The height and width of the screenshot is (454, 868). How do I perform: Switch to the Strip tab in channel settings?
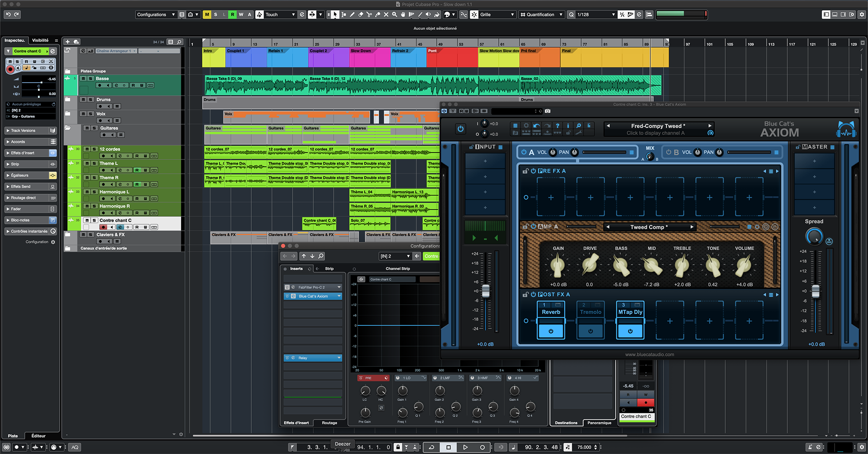coord(329,268)
